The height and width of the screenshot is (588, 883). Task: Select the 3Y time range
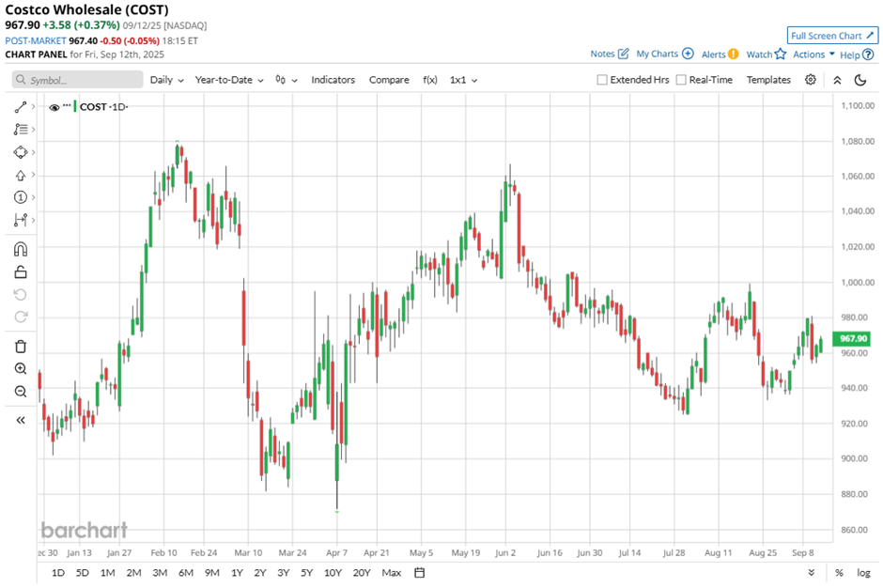tap(284, 573)
